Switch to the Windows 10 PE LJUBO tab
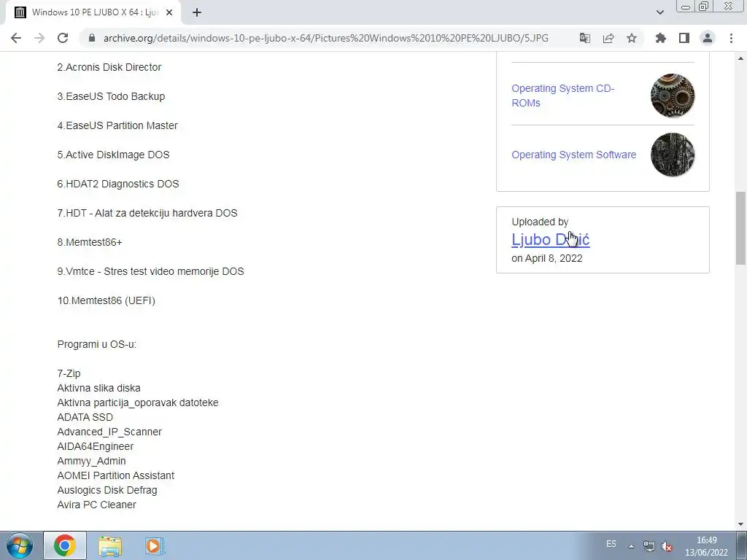The image size is (747, 560). [93, 13]
